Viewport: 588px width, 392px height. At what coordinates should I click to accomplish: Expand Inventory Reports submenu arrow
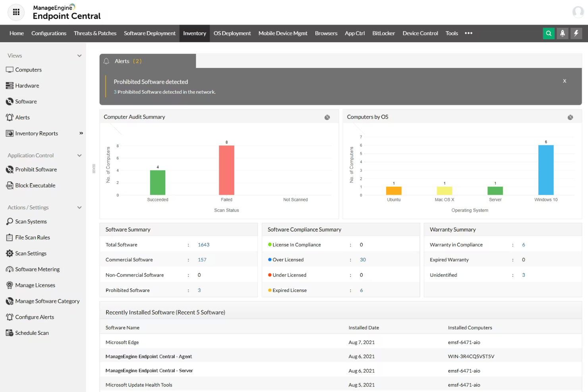point(81,133)
